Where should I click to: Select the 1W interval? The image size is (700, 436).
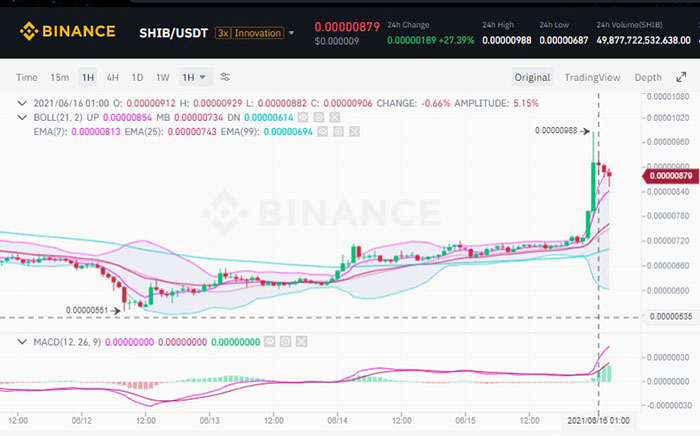click(162, 77)
